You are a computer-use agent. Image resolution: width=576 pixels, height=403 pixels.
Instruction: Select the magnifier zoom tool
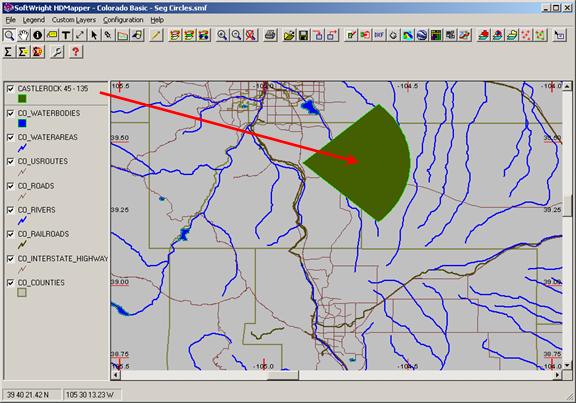(9, 35)
